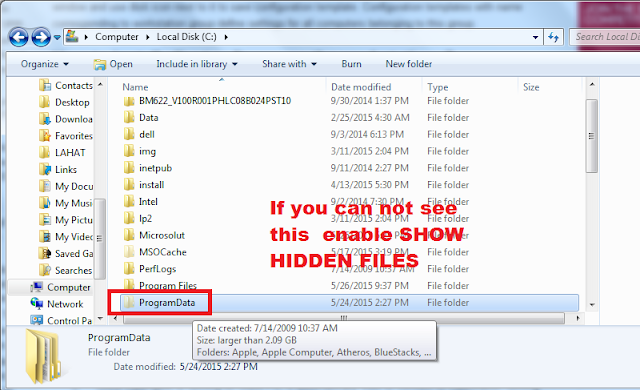Click the MSOCache hidden folder icon

pyautogui.click(x=129, y=252)
